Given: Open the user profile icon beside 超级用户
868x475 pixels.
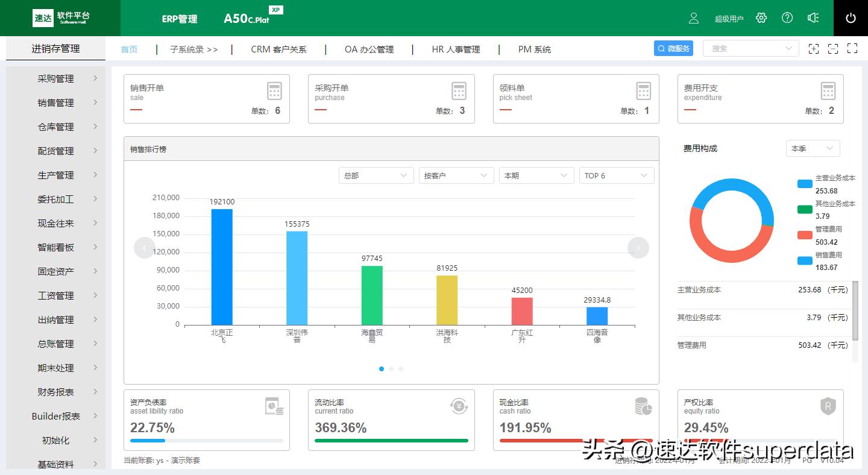Looking at the screenshot, I should [x=693, y=18].
